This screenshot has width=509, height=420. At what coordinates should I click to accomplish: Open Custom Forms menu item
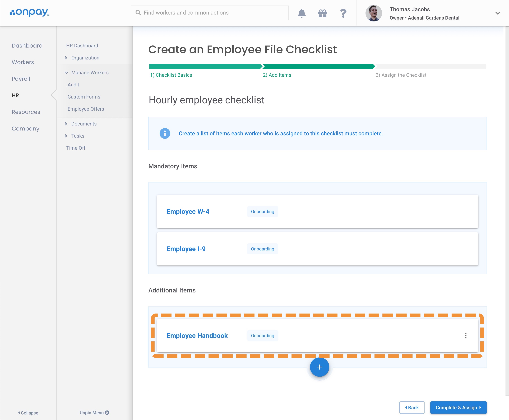click(84, 97)
